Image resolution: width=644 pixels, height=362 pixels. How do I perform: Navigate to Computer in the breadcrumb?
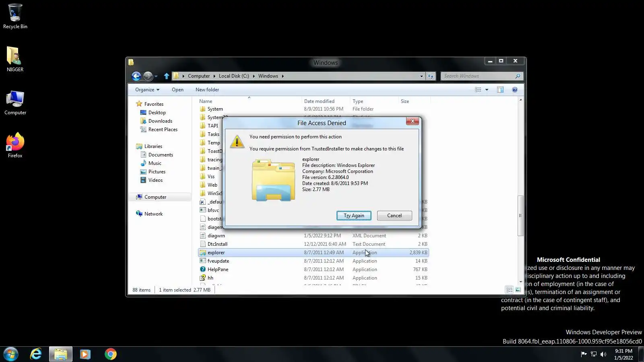199,76
